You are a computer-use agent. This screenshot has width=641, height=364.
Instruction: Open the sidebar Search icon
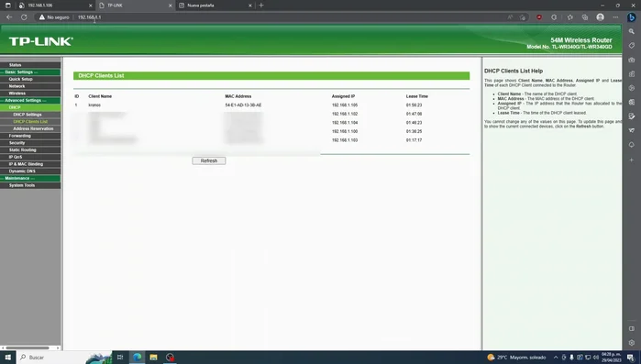click(632, 31)
